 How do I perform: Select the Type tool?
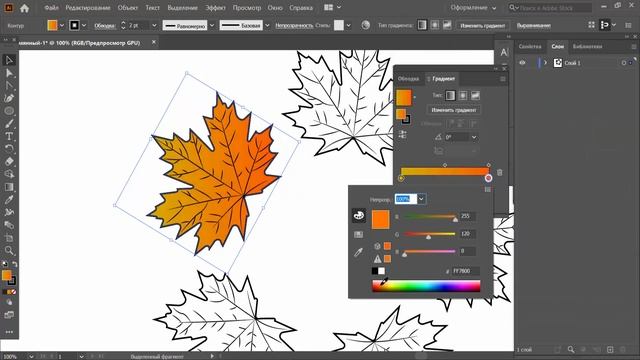click(9, 136)
